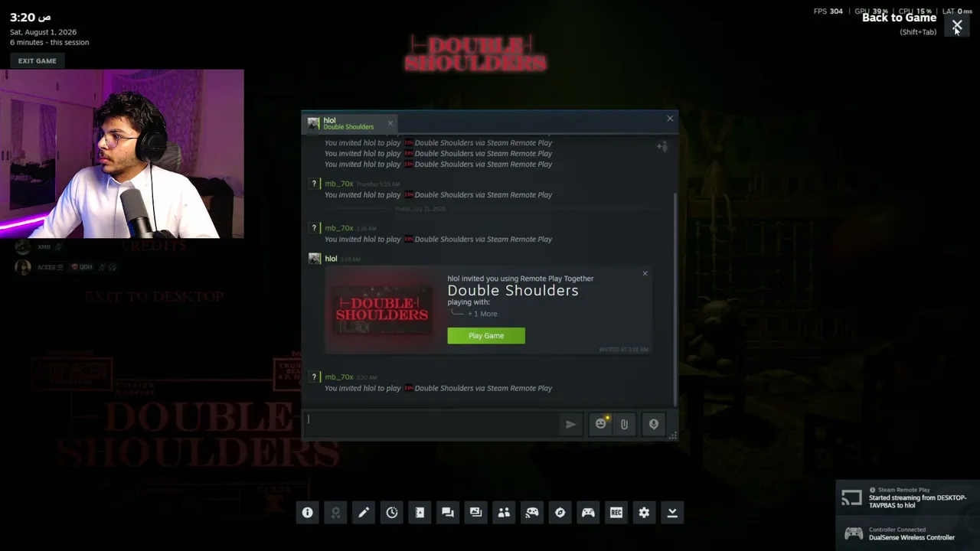Click the green Play Game button

(x=486, y=336)
